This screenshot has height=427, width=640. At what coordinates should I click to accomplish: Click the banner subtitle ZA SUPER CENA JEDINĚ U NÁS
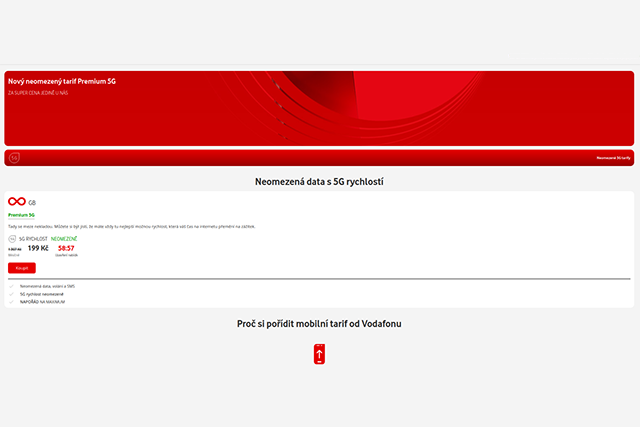tap(38, 93)
